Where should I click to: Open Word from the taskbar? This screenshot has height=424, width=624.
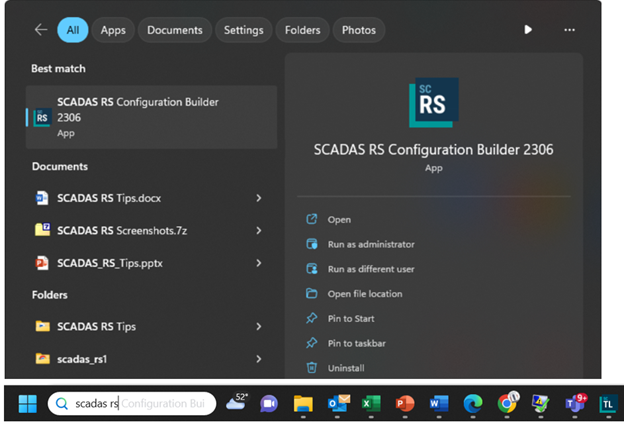coord(439,404)
